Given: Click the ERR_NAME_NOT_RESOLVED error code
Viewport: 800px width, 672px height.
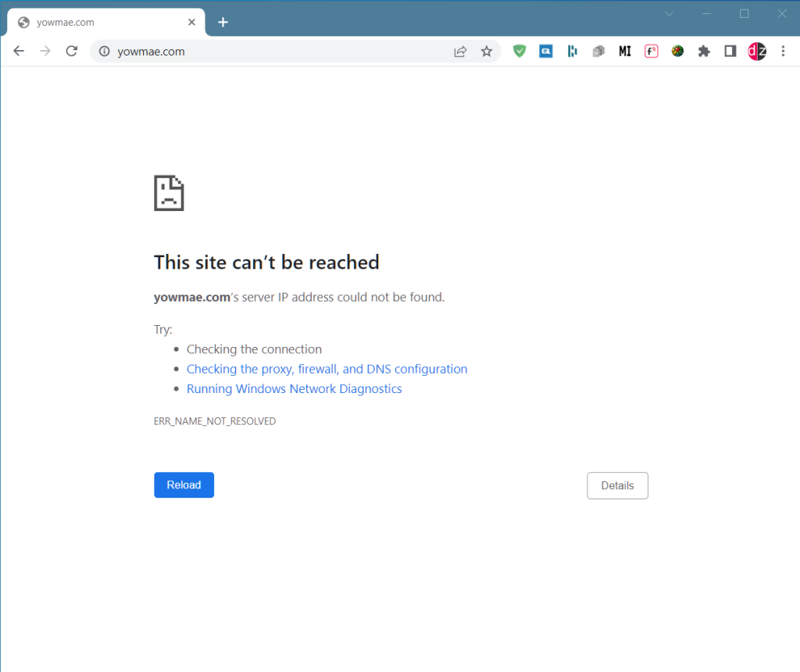Looking at the screenshot, I should coord(215,421).
